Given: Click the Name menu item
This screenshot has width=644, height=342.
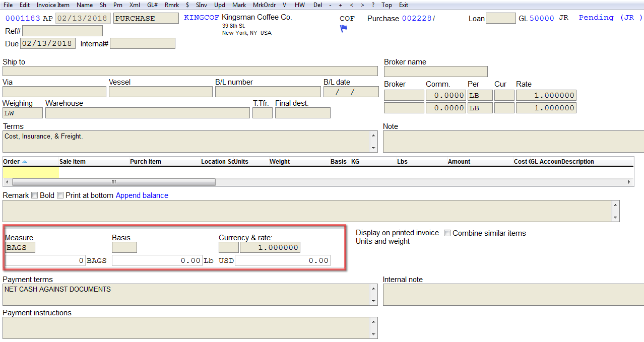Looking at the screenshot, I should [x=85, y=5].
